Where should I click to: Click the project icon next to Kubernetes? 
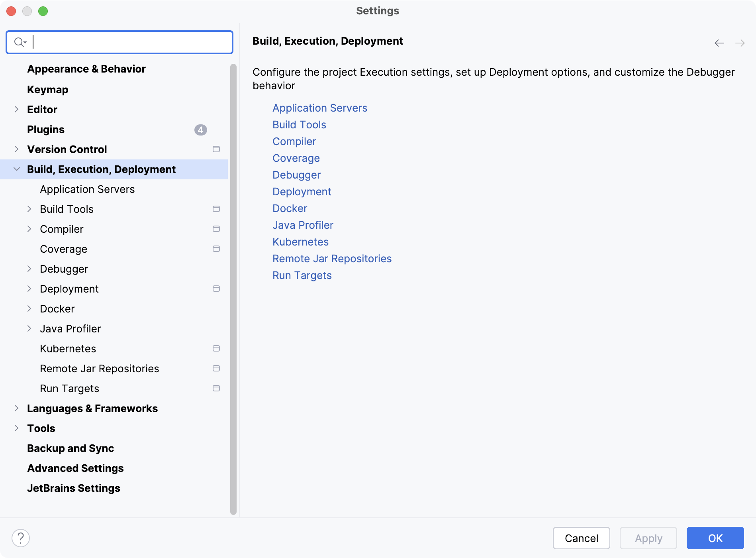point(216,348)
